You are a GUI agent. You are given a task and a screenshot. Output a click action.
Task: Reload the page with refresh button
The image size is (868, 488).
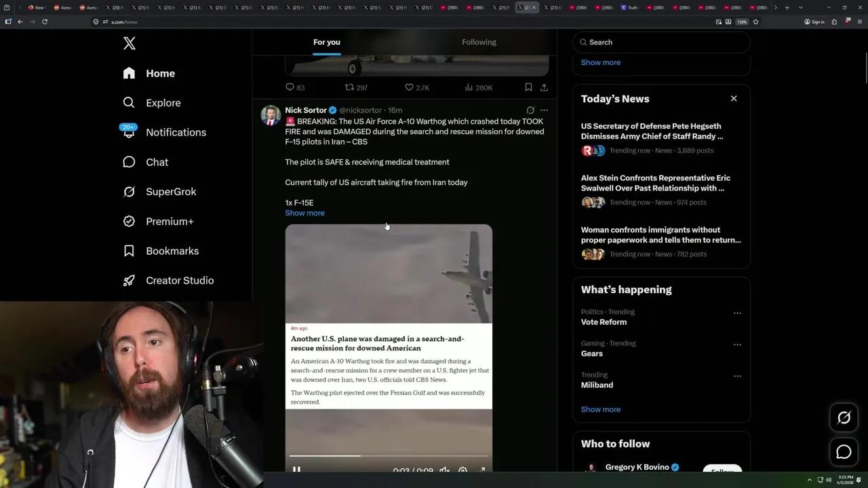click(45, 22)
